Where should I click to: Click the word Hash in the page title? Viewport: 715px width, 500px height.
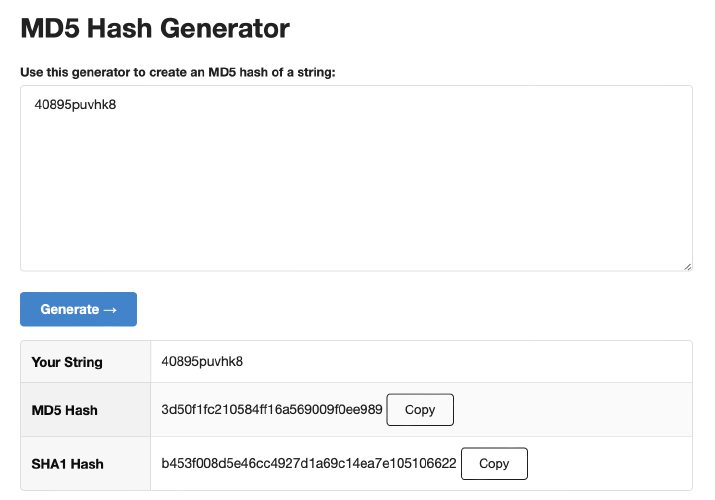click(119, 28)
